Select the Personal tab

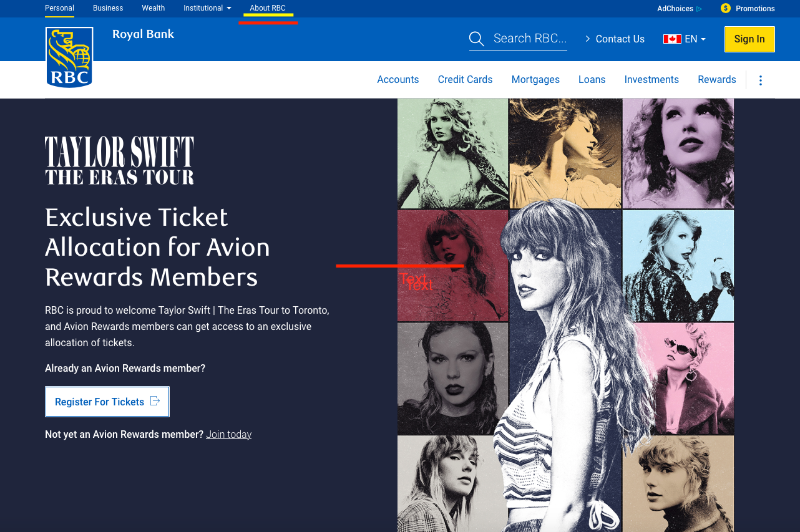pos(59,8)
